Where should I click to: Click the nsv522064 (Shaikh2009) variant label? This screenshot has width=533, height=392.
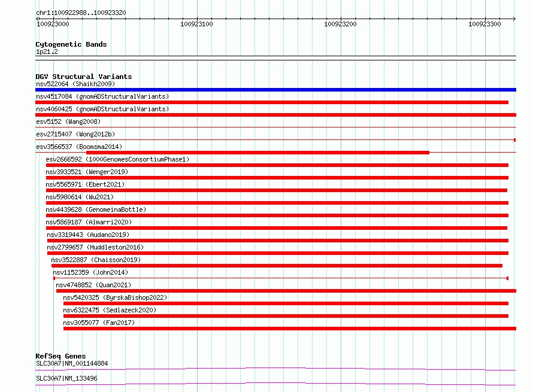(x=75, y=84)
